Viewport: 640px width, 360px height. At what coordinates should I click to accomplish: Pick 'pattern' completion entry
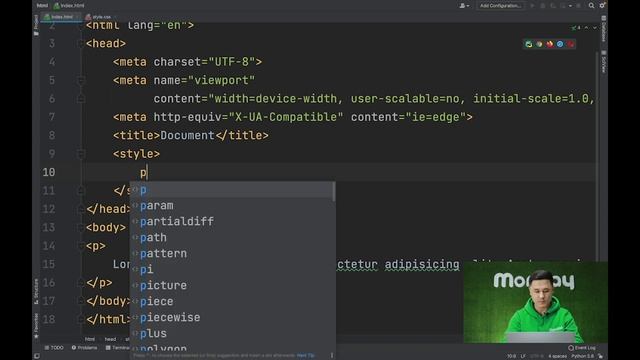(x=232, y=253)
